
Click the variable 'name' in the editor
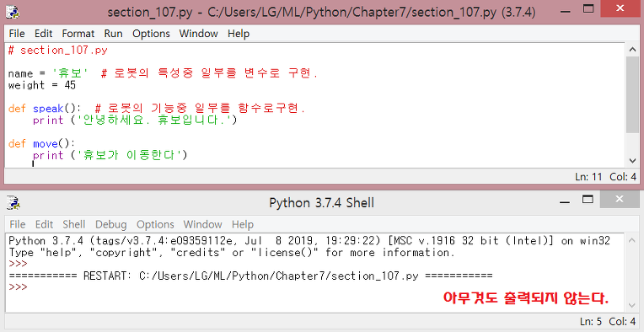(x=20, y=74)
